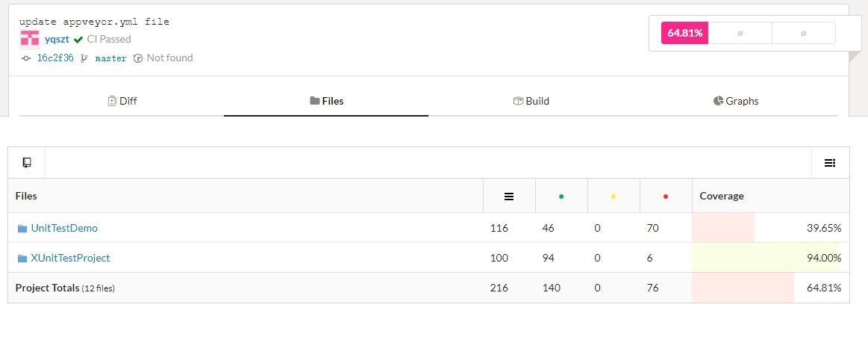
Task: Click the yqszt author avatar
Action: 30,39
